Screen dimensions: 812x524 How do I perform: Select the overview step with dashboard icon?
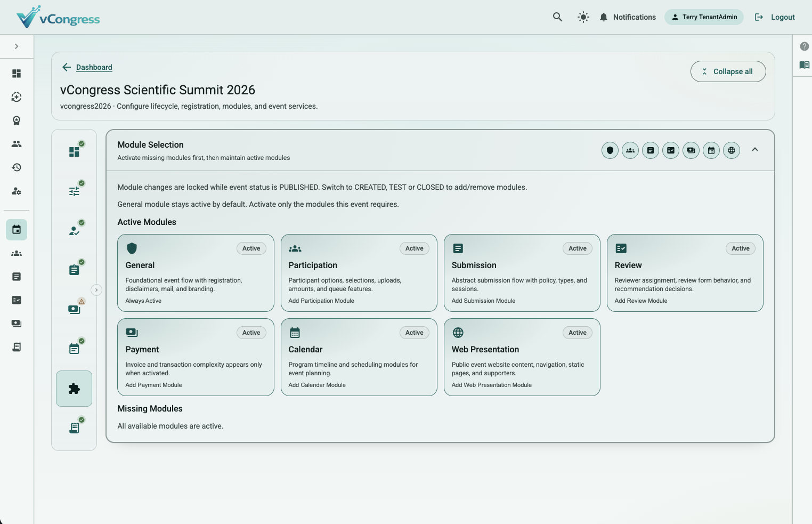74,152
